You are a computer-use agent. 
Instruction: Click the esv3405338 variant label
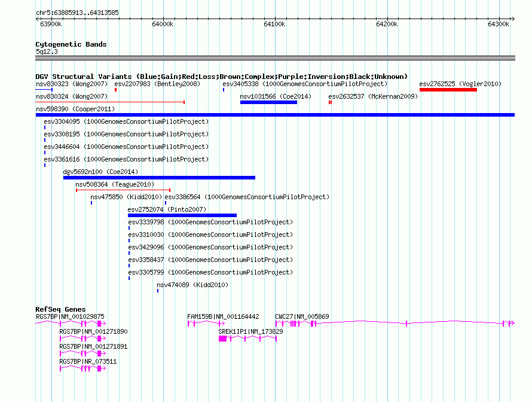point(305,84)
